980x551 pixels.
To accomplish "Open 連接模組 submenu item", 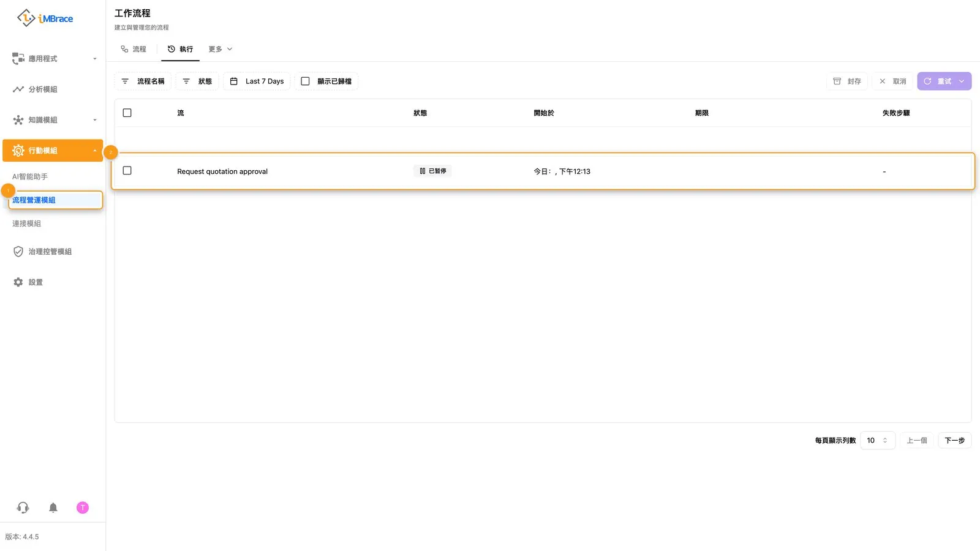I will [x=27, y=223].
